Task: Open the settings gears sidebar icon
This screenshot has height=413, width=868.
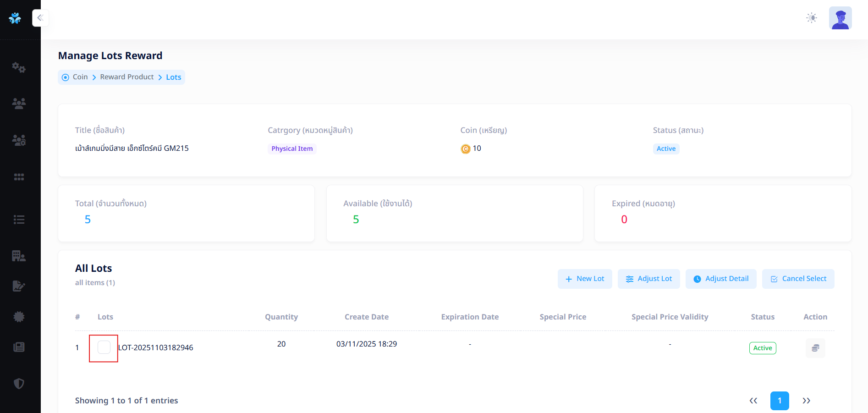Action: tap(19, 67)
